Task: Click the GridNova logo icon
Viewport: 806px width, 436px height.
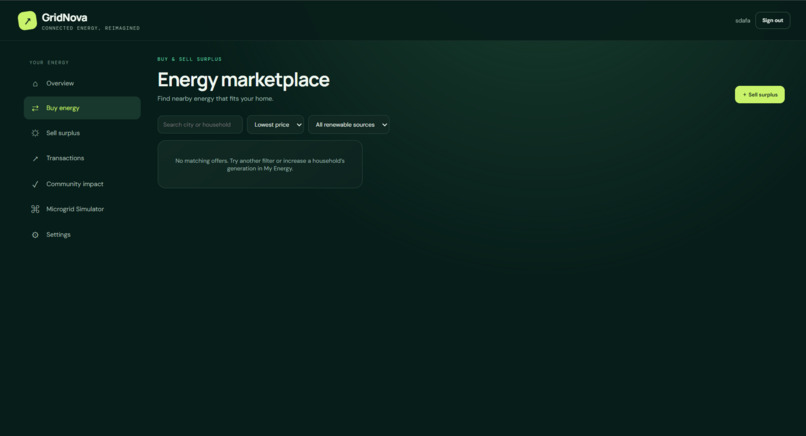Action: click(x=27, y=21)
